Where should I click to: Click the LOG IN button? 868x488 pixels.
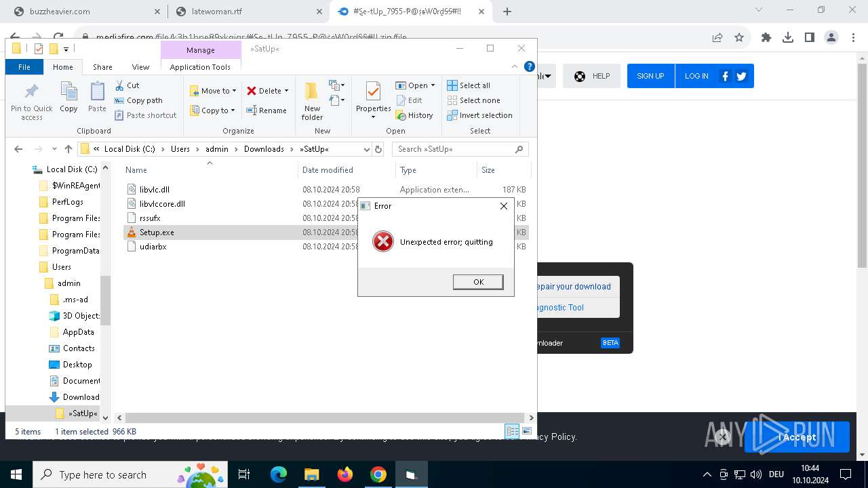click(x=696, y=76)
